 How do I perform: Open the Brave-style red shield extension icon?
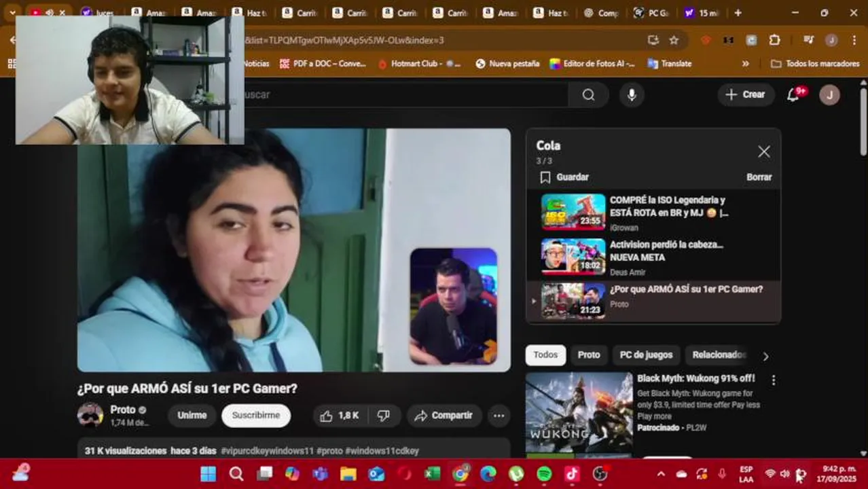706,40
